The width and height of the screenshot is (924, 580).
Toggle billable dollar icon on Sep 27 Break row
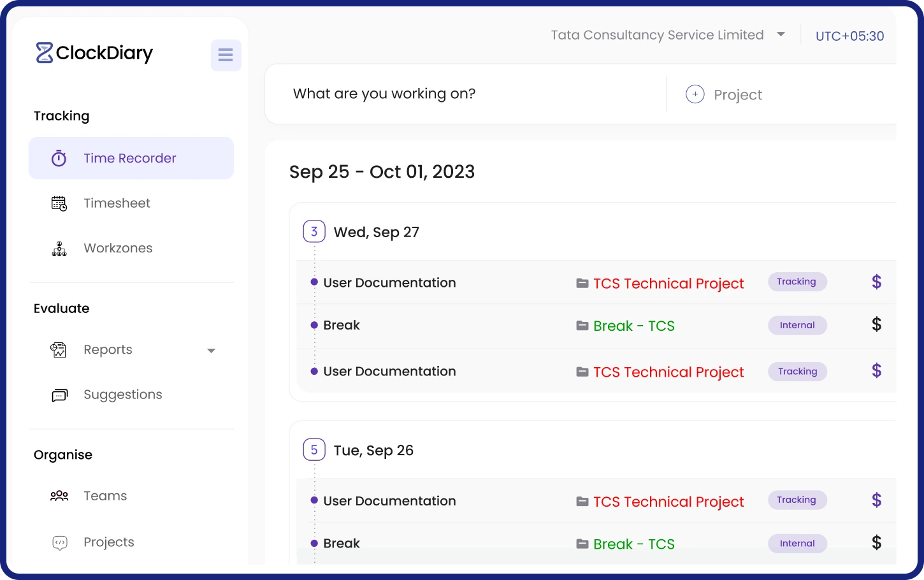[877, 325]
